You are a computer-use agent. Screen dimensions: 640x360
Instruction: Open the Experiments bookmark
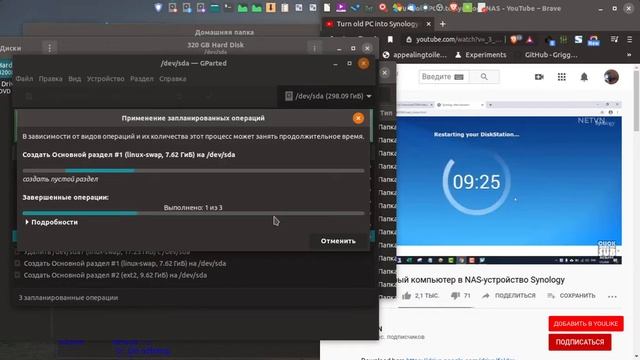click(481, 55)
